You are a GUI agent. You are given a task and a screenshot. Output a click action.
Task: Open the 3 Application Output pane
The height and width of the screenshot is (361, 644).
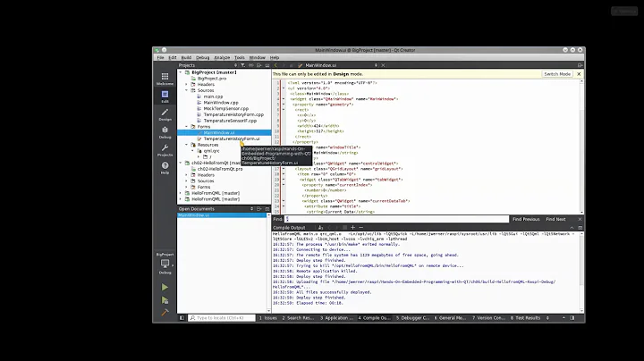point(336,318)
